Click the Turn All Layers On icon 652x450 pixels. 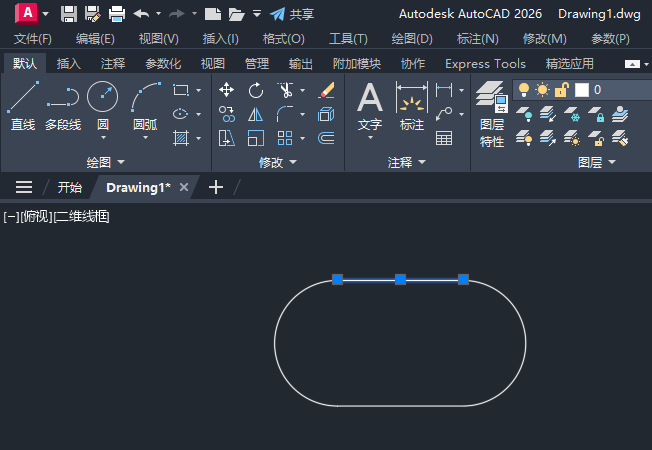tap(524, 138)
